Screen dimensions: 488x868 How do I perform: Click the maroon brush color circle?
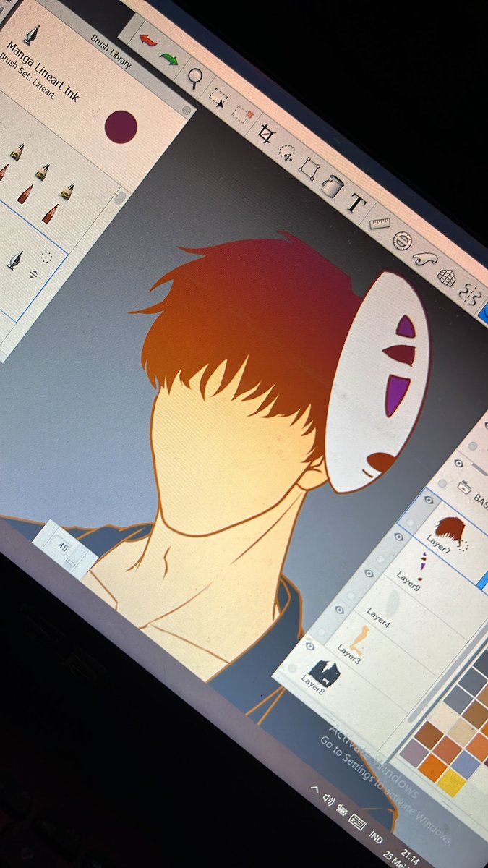[121, 126]
